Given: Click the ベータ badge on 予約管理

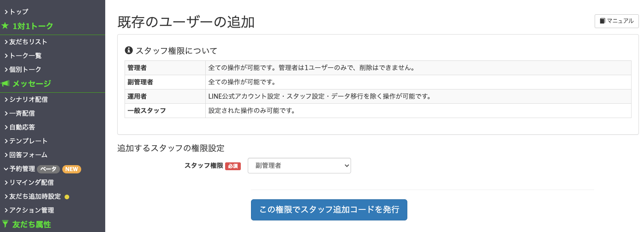Looking at the screenshot, I should pos(48,169).
